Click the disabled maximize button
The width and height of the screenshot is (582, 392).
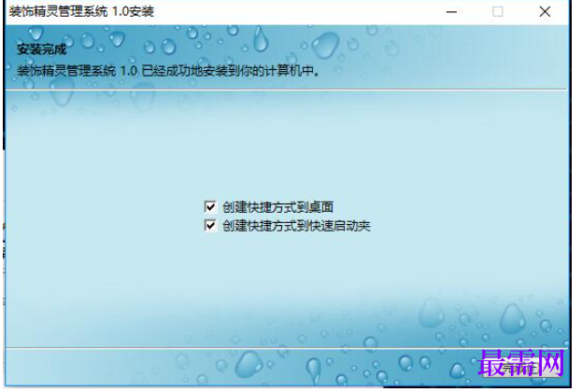[x=498, y=12]
